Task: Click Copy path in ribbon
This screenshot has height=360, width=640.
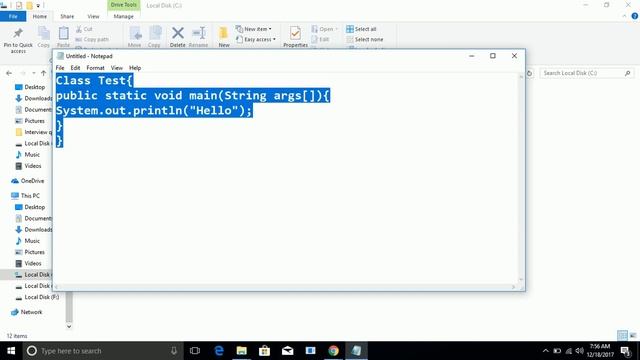Action: pyautogui.click(x=92, y=39)
